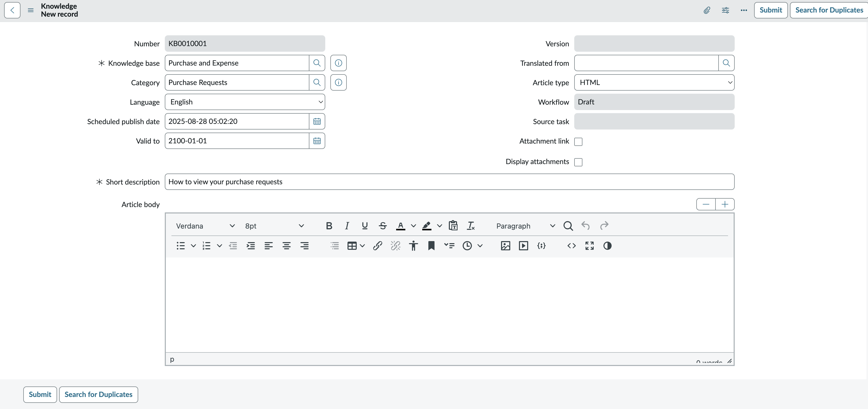The height and width of the screenshot is (409, 868).
Task: Click the bottom Submit button
Action: (x=40, y=394)
